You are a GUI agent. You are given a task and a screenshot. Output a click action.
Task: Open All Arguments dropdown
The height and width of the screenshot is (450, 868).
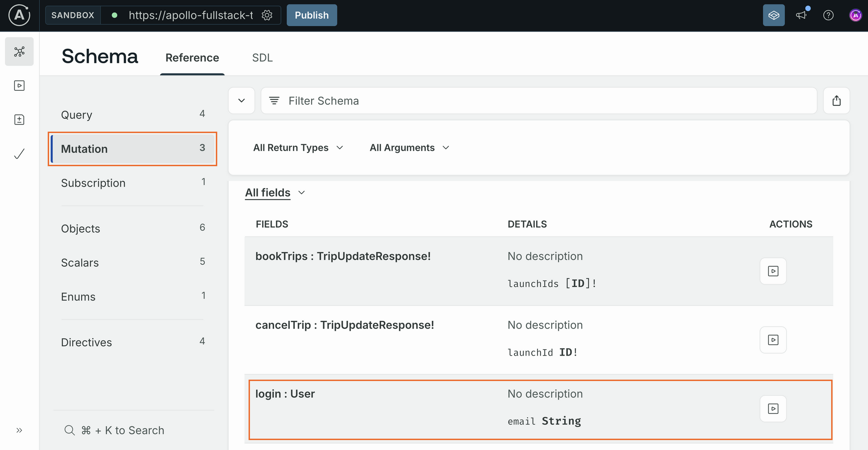pyautogui.click(x=409, y=148)
